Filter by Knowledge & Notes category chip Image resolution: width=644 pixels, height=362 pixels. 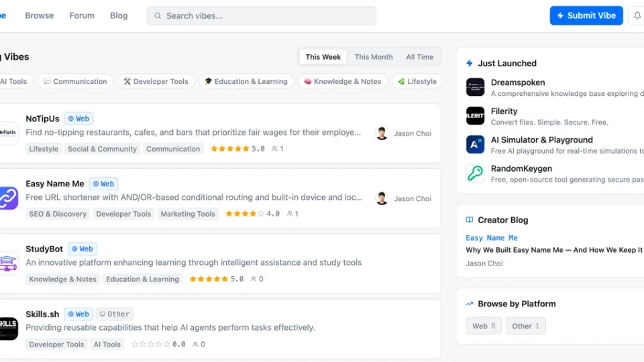click(x=342, y=82)
